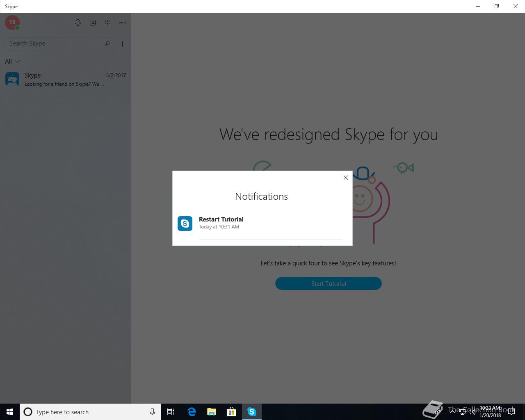Expand the All conversations filter dropdown
Viewport: 525px width, 420px height.
coord(12,62)
